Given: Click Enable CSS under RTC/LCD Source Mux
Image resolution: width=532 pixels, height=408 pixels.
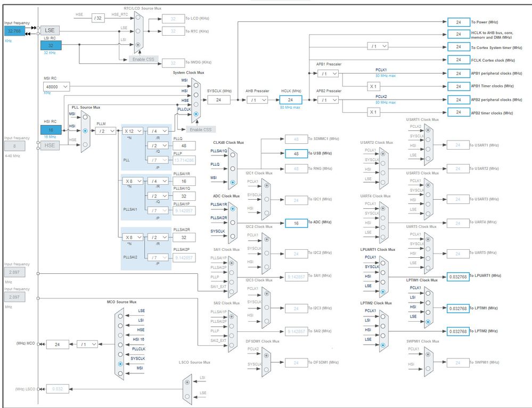Looking at the screenshot, I should (144, 59).
